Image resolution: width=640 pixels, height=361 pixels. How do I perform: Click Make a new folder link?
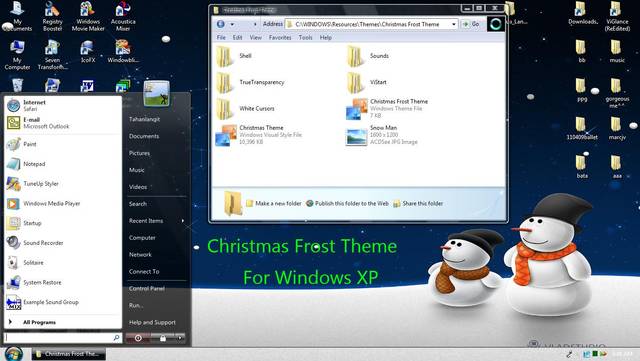pyautogui.click(x=273, y=203)
